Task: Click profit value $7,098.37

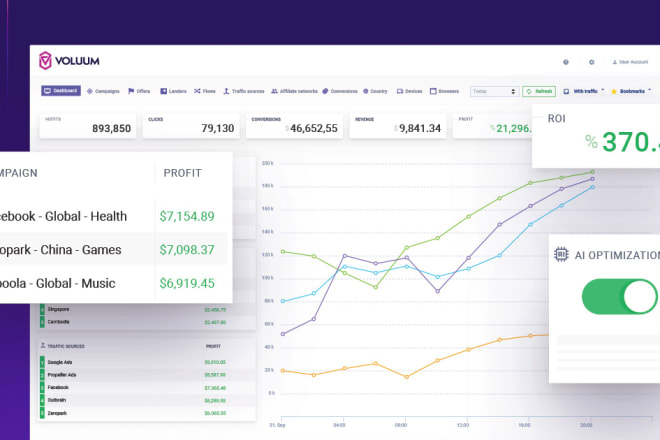Action: pos(187,250)
